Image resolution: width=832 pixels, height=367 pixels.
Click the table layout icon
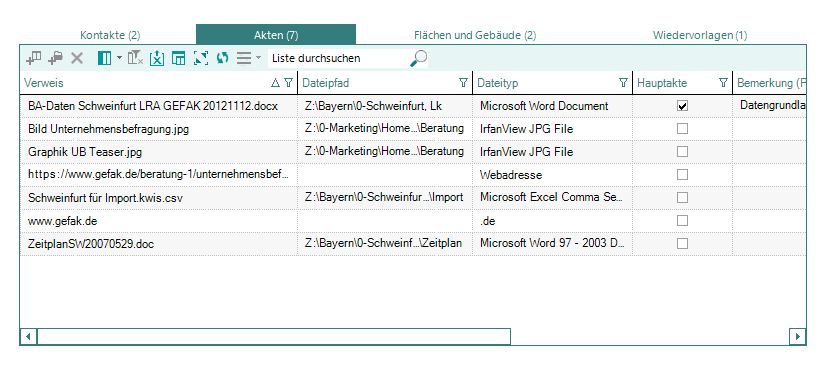point(179,58)
